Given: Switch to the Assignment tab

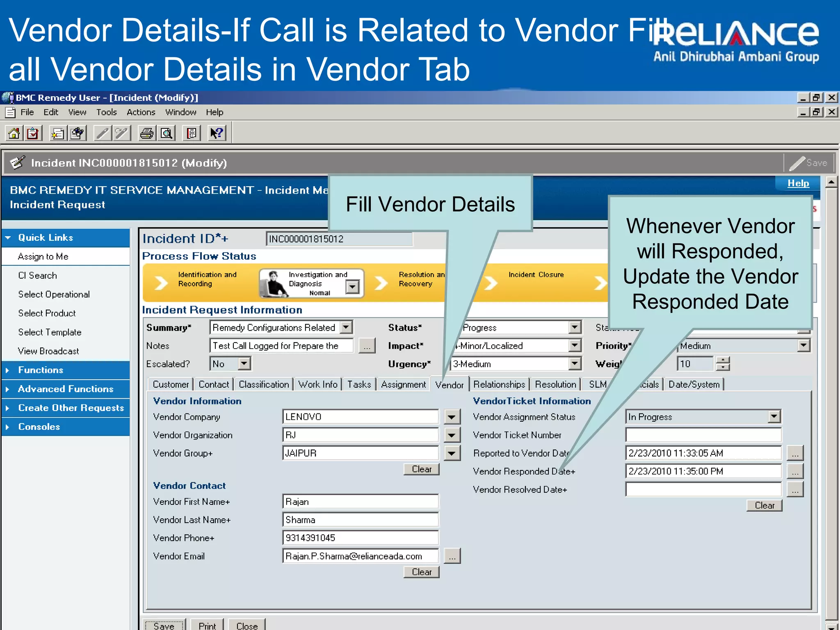Looking at the screenshot, I should 403,384.
